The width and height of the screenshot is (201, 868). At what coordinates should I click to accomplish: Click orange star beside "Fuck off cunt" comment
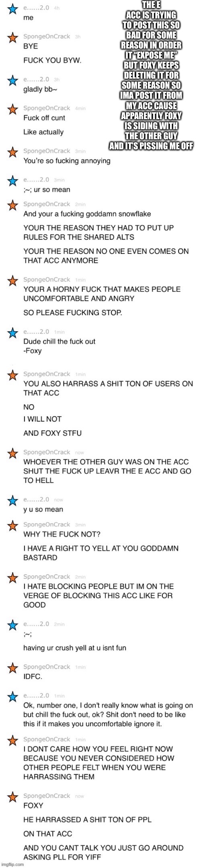(x=13, y=110)
